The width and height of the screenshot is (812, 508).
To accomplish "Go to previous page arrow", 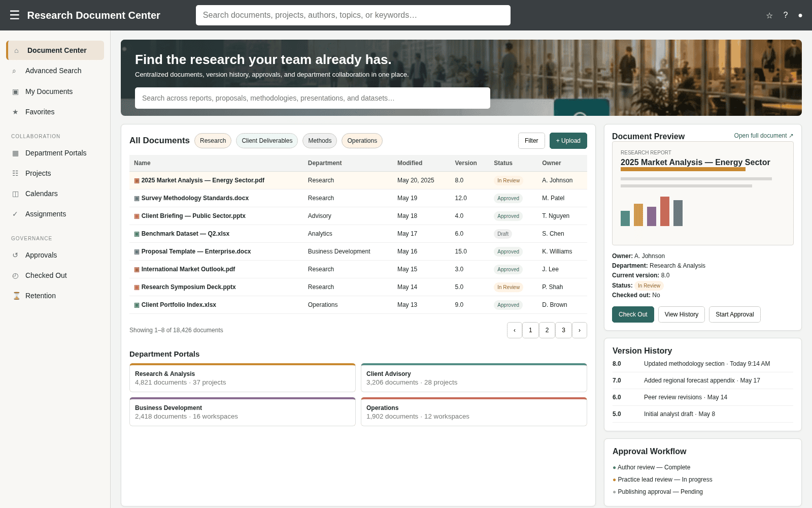I will coord(515,330).
